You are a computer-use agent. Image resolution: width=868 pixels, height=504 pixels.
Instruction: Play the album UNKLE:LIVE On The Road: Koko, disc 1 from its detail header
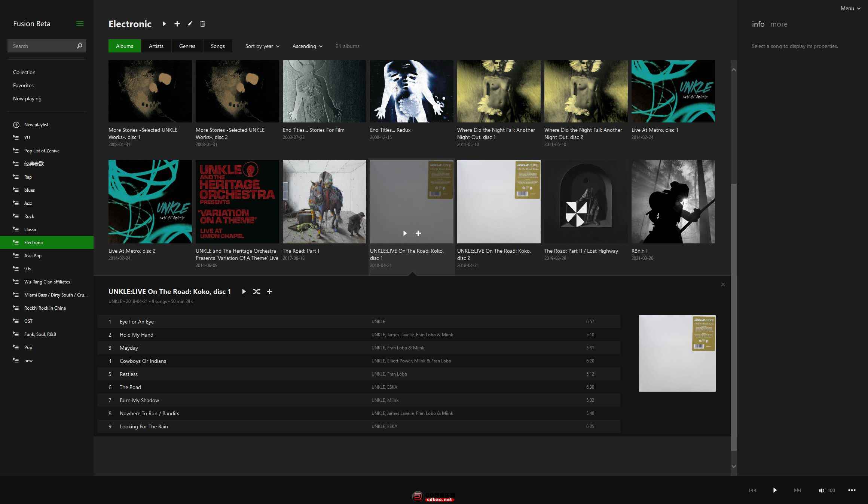click(244, 292)
